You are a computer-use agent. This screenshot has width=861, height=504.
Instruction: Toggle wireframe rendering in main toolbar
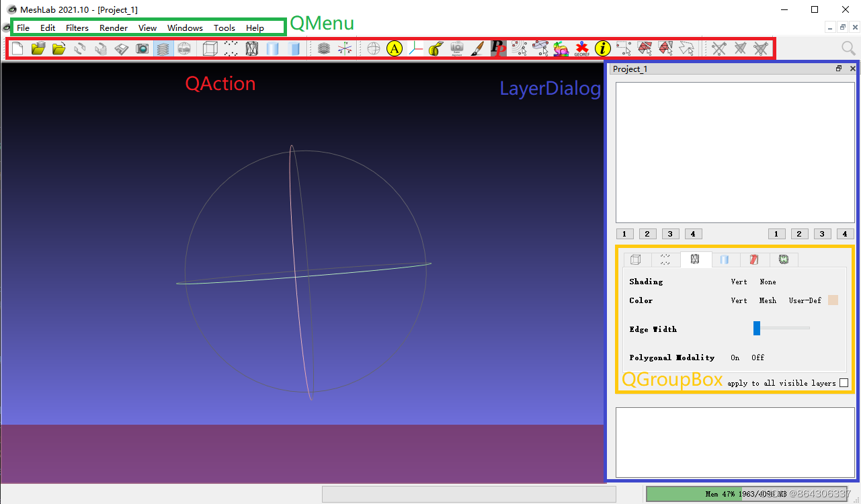(252, 48)
